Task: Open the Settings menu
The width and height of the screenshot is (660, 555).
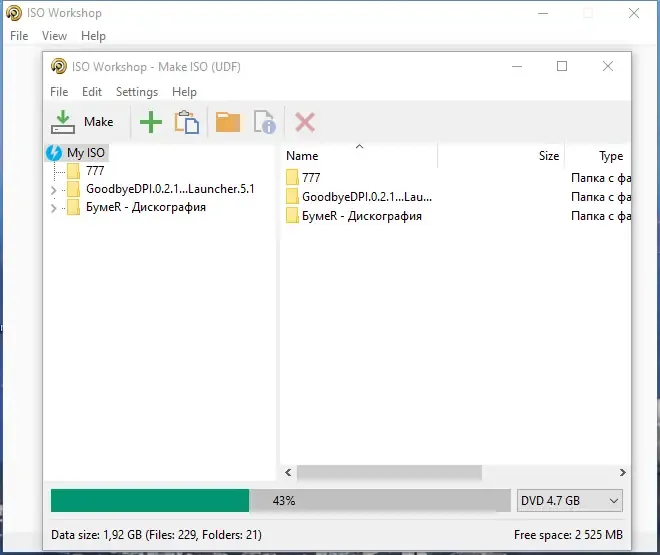Action: tap(137, 92)
